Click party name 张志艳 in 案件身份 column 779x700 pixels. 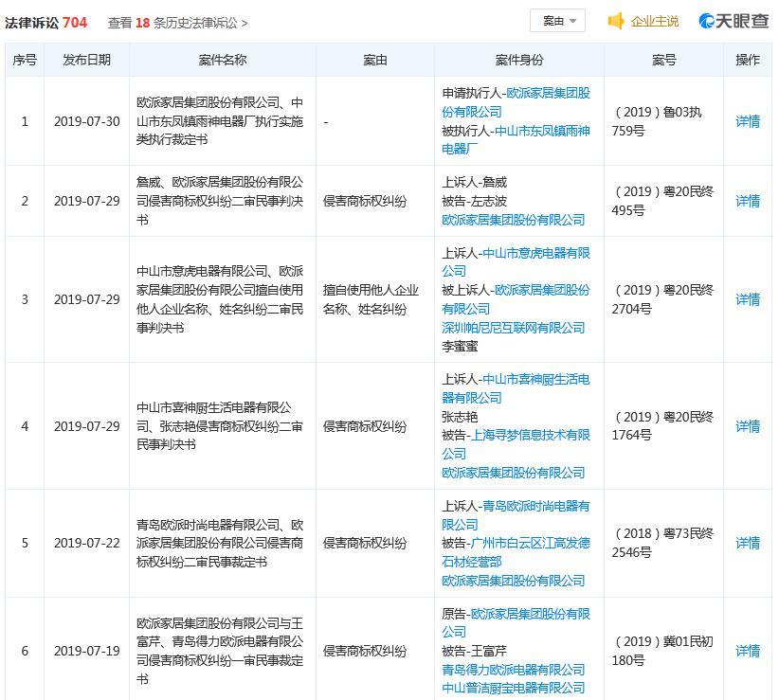[x=460, y=417]
